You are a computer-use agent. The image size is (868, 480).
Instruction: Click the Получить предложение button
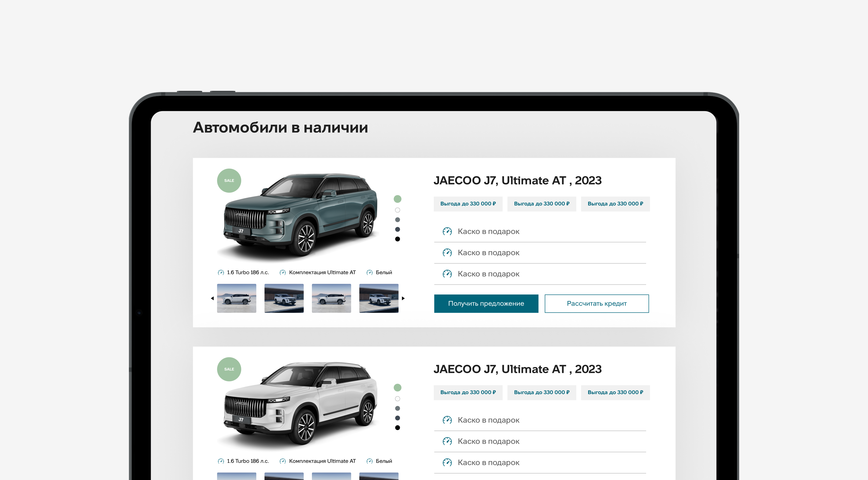486,304
